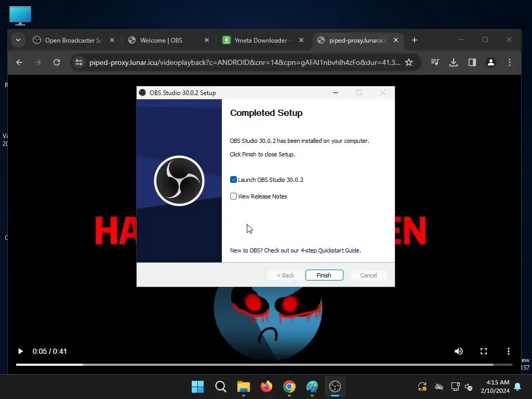The height and width of the screenshot is (399, 532).
Task: Open Chrome three-dot menu
Action: click(x=509, y=62)
